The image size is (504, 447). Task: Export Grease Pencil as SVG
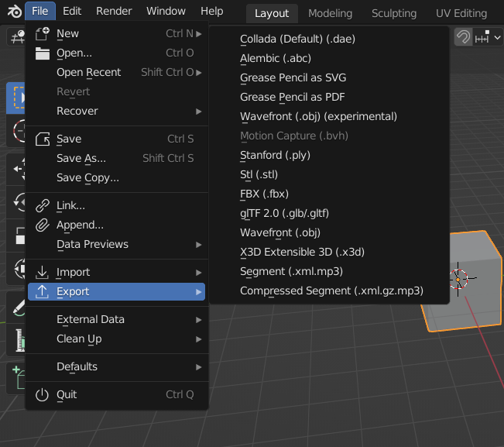click(329, 77)
